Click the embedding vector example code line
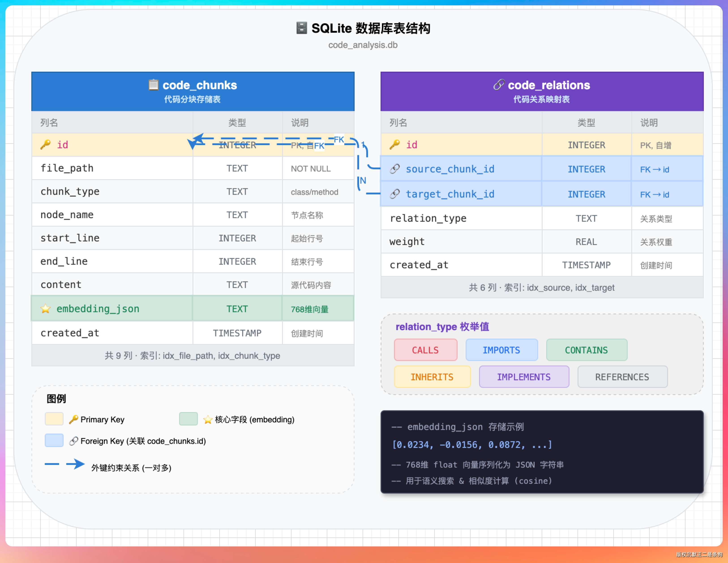Screen dimensions: 728x563 tap(472, 445)
